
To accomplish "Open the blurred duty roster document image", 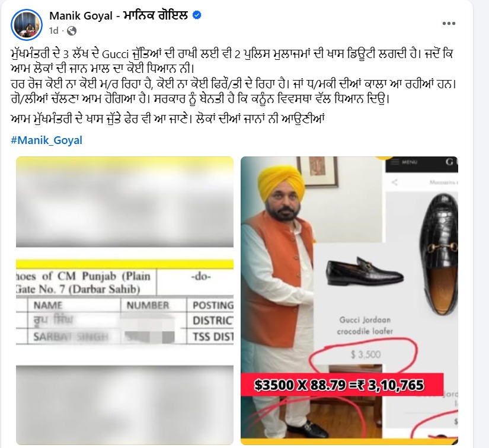I will [124, 300].
